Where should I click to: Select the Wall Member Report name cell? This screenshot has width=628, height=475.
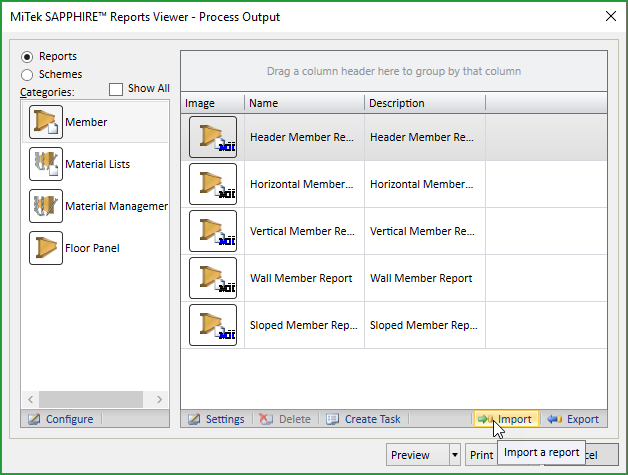tap(304, 278)
